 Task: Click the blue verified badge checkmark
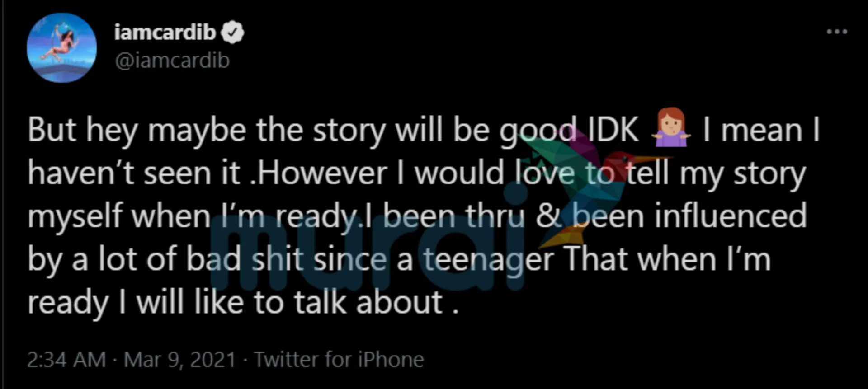coord(232,33)
